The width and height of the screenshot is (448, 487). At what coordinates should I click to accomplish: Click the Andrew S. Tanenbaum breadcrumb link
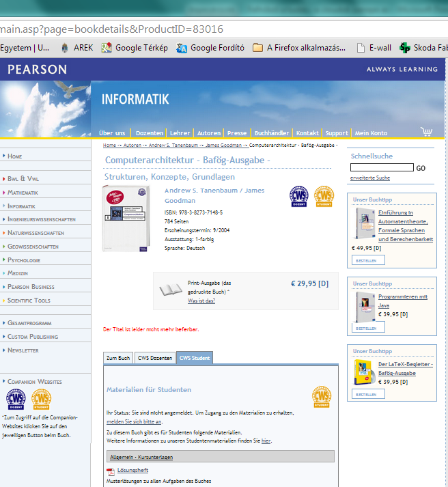173,145
